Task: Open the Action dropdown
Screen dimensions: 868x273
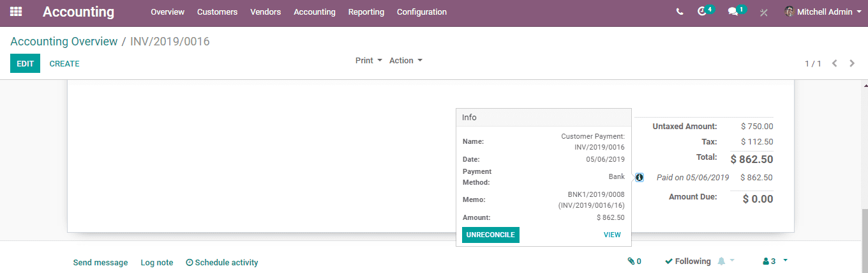Action: [x=406, y=60]
